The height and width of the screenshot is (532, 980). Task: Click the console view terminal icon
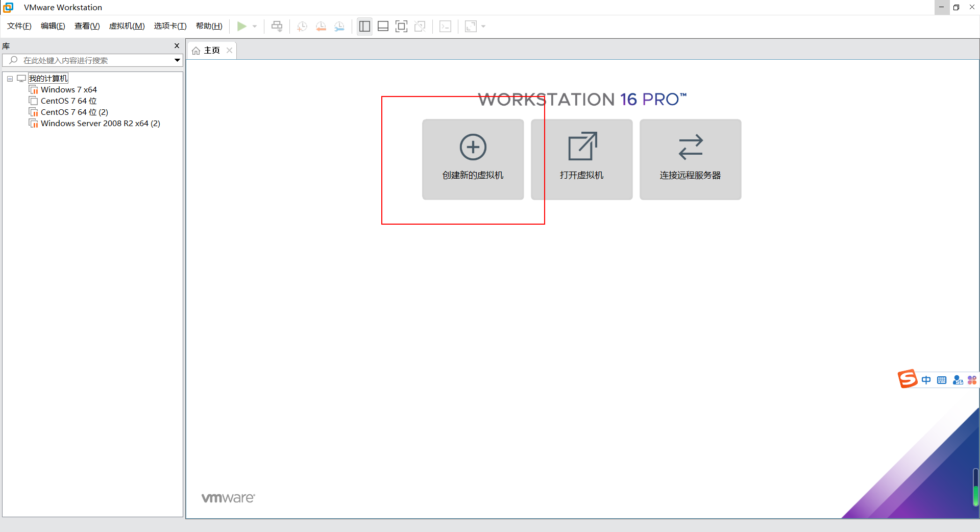click(x=445, y=26)
